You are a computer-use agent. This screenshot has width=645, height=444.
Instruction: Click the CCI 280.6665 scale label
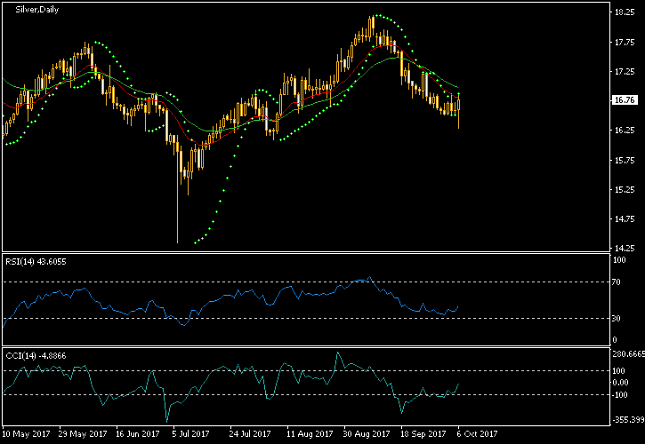click(628, 354)
